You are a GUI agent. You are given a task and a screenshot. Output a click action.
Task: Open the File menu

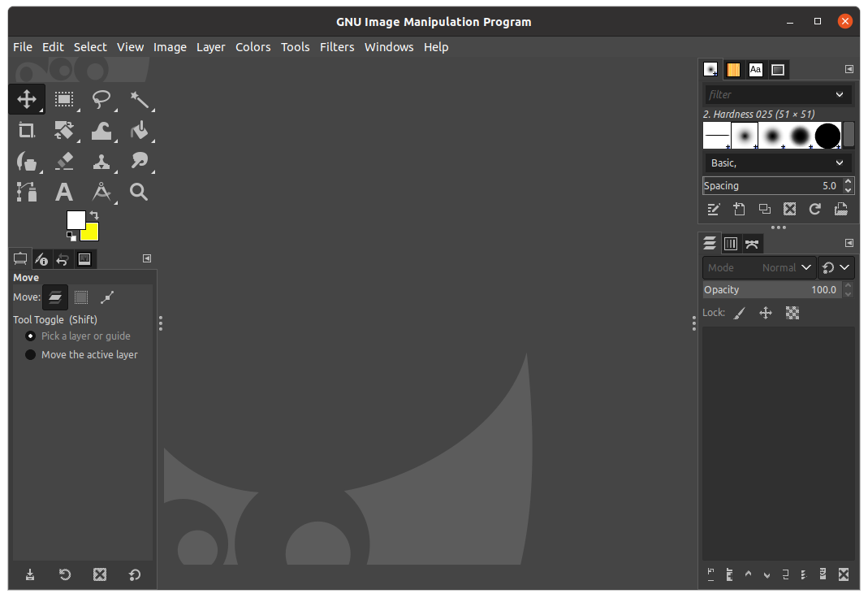pyautogui.click(x=23, y=47)
